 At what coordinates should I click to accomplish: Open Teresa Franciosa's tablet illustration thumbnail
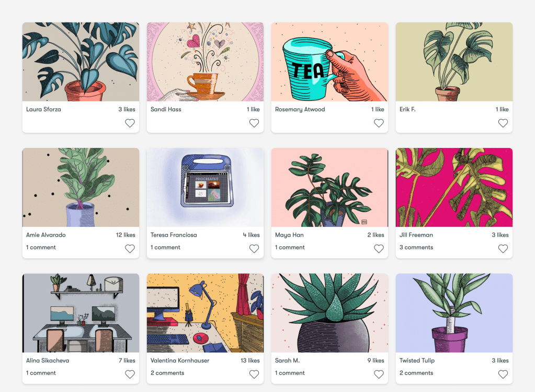(x=205, y=187)
